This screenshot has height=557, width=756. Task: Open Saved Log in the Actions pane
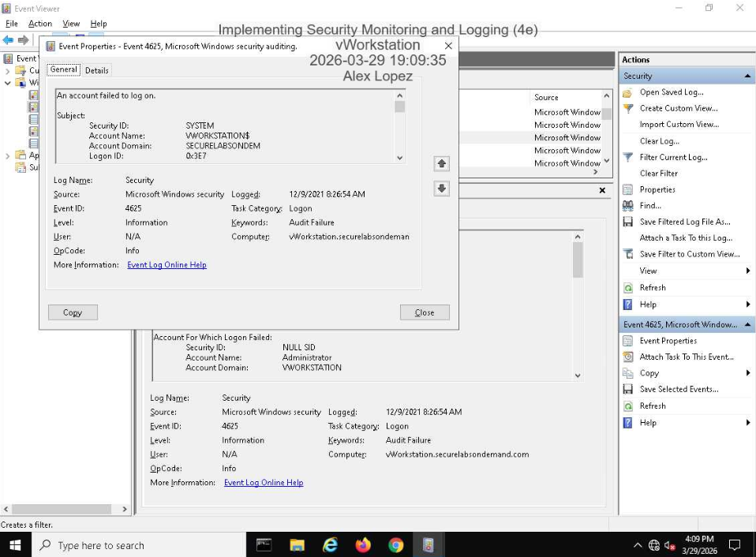pos(673,92)
